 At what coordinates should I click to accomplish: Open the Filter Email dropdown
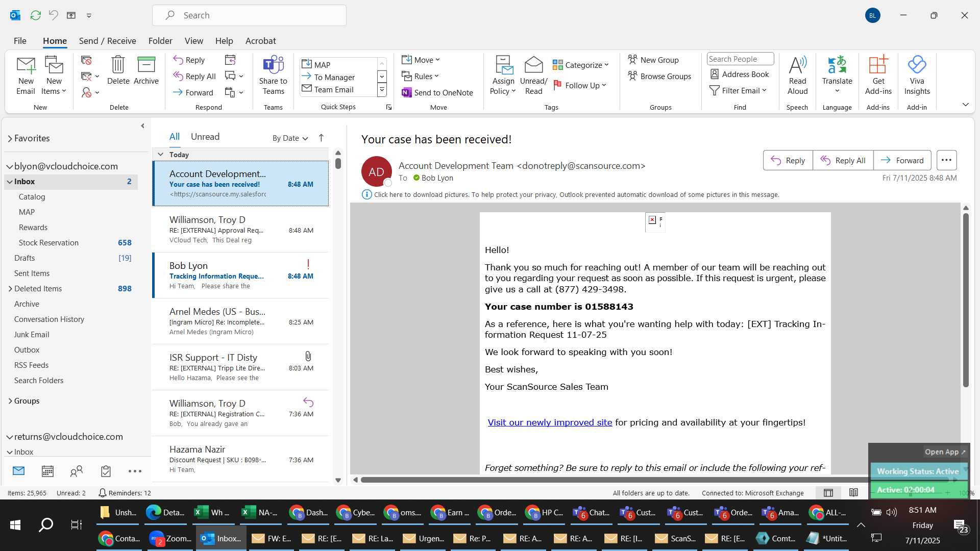click(738, 91)
